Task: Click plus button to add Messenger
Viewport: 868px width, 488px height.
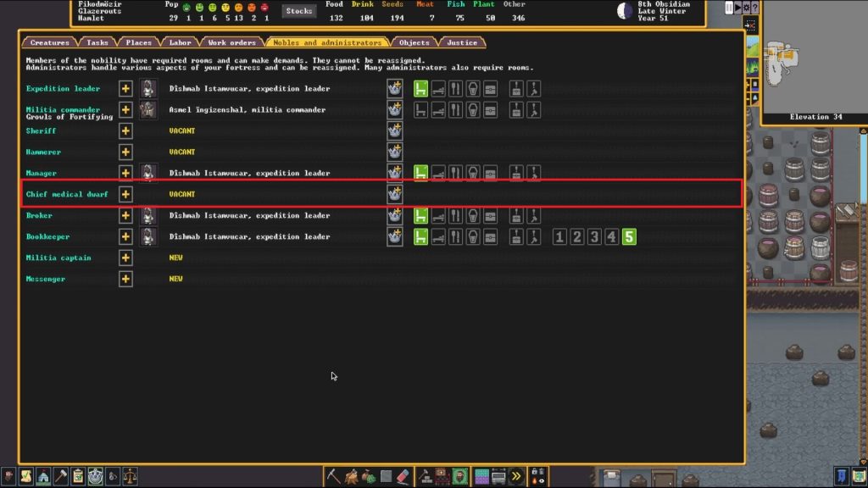Action: (x=125, y=279)
